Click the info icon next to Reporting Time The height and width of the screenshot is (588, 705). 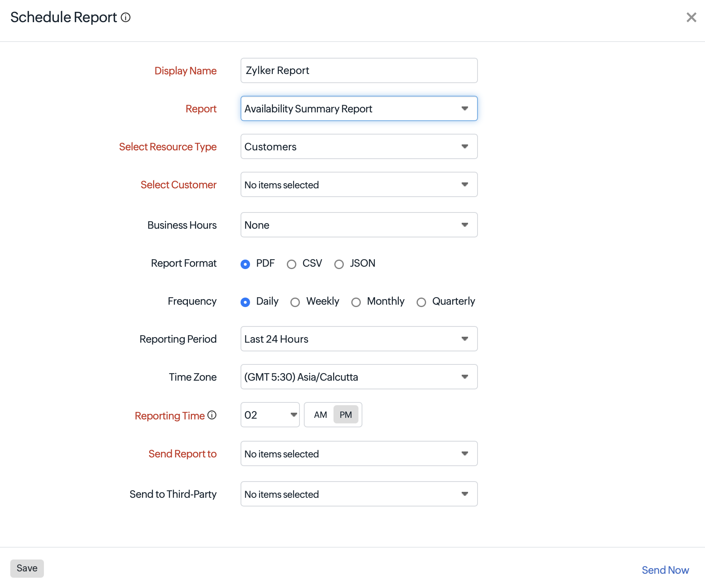[212, 415]
